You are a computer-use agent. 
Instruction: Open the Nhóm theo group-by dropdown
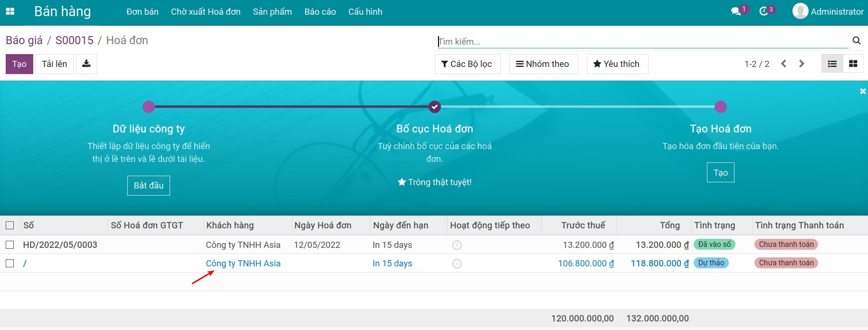[x=544, y=64]
